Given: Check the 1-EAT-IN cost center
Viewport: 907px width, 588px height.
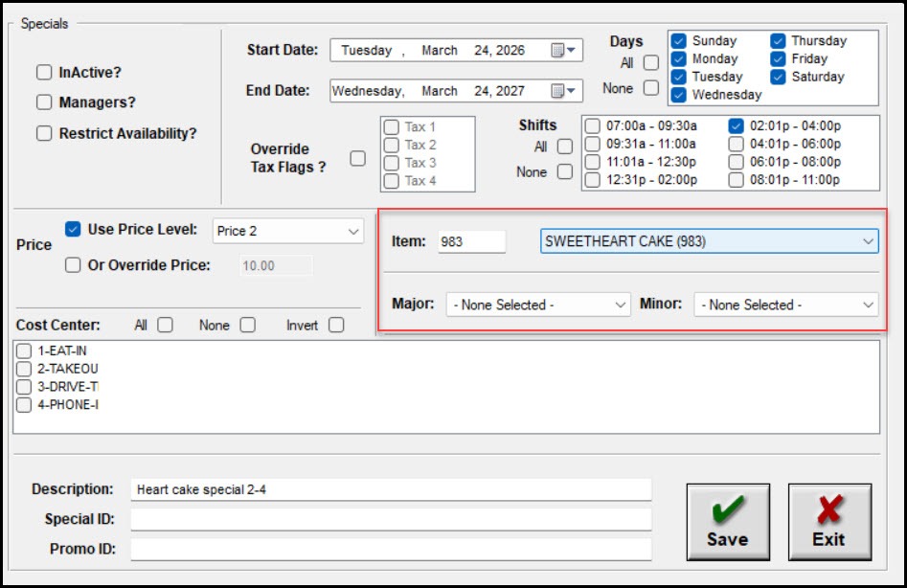Looking at the screenshot, I should click(x=24, y=351).
